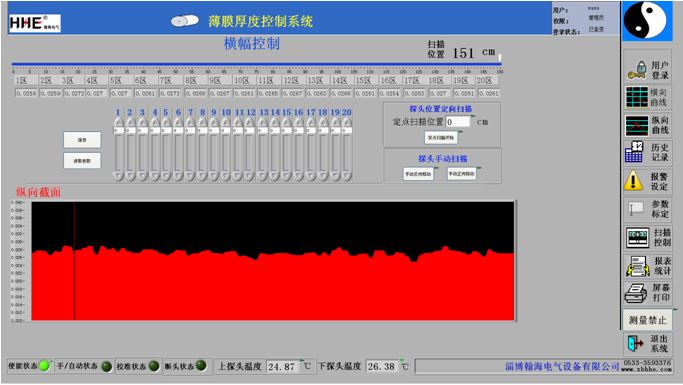Click the 1区 zone label
This screenshot has width=683, height=385.
tap(21, 81)
